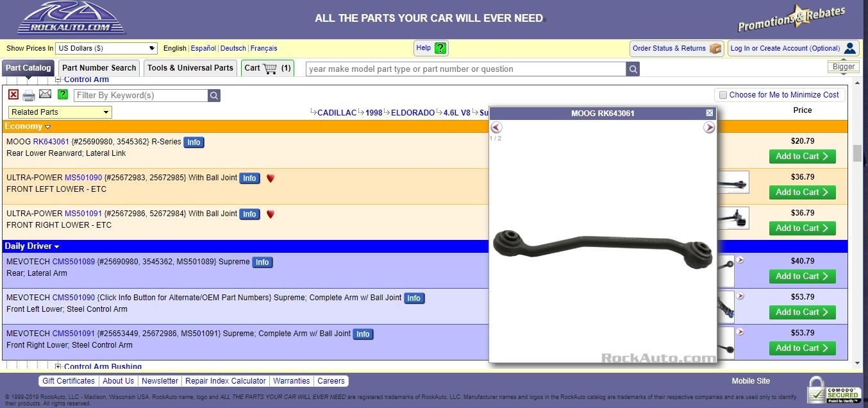
Task: Switch language to Deutsch
Action: [233, 48]
